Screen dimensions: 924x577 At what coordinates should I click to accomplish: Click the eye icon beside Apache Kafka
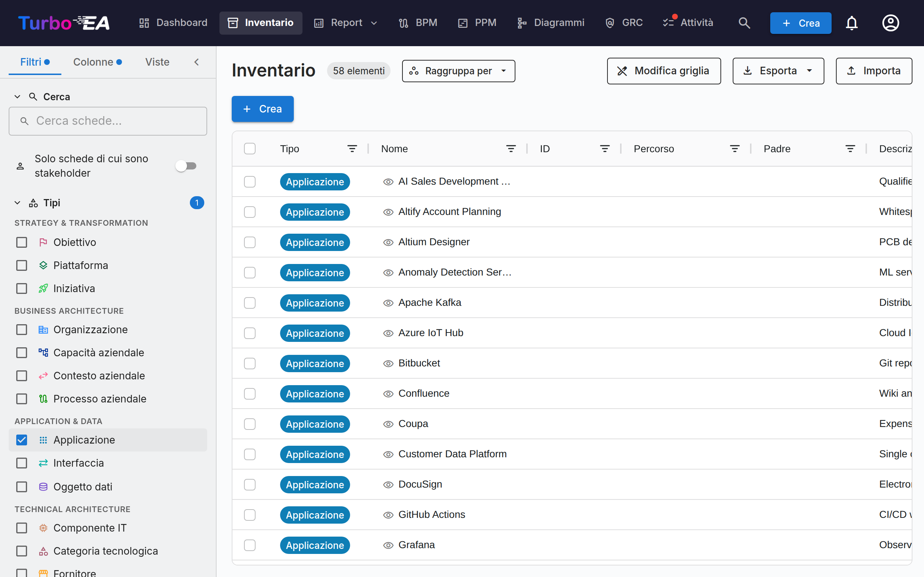coord(388,303)
